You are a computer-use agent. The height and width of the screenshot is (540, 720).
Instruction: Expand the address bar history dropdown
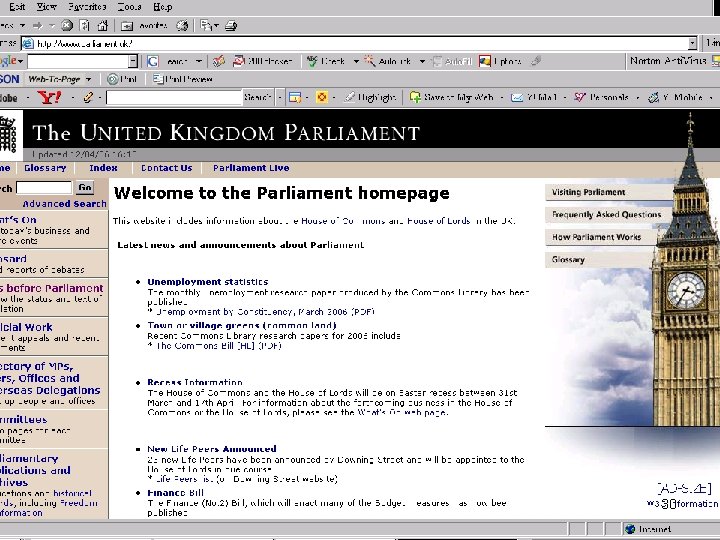point(692,44)
